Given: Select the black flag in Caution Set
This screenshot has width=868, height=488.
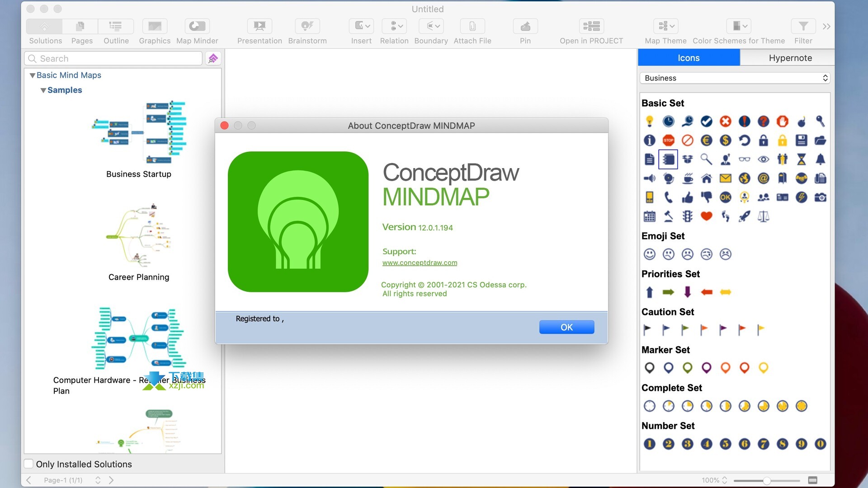Looking at the screenshot, I should (647, 330).
